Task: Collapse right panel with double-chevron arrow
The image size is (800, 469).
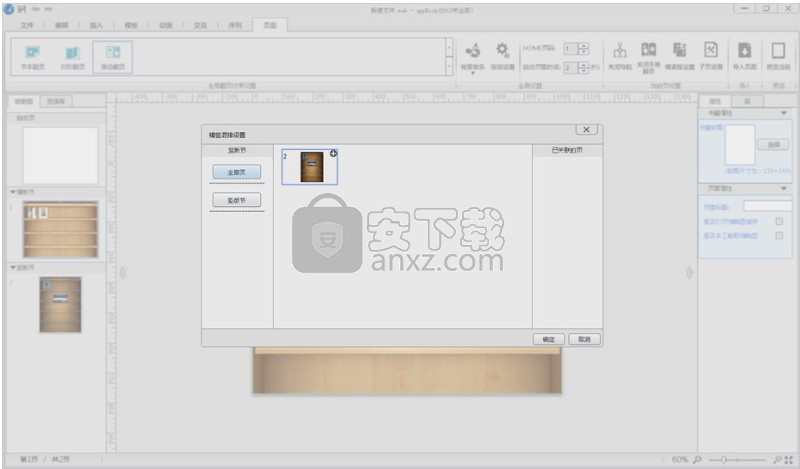Action: click(x=689, y=273)
